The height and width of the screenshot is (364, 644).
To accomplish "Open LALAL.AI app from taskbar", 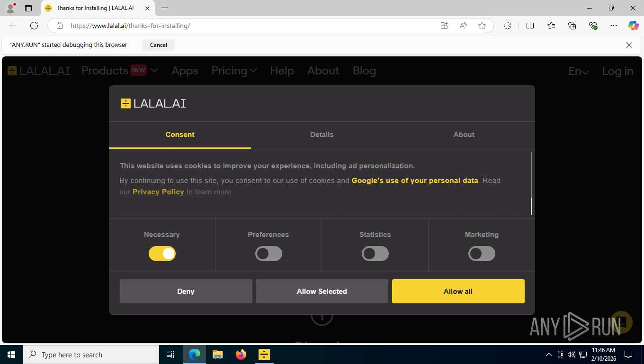I will pyautogui.click(x=264, y=355).
